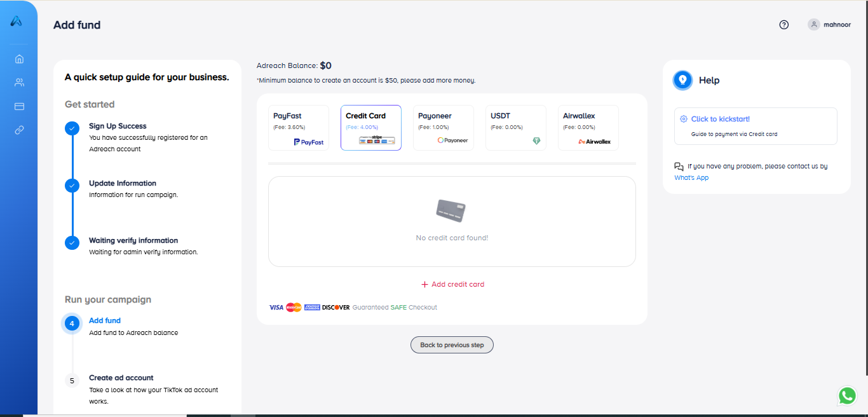This screenshot has height=417, width=868.
Task: Open the credit card icon in sidebar
Action: [19, 106]
